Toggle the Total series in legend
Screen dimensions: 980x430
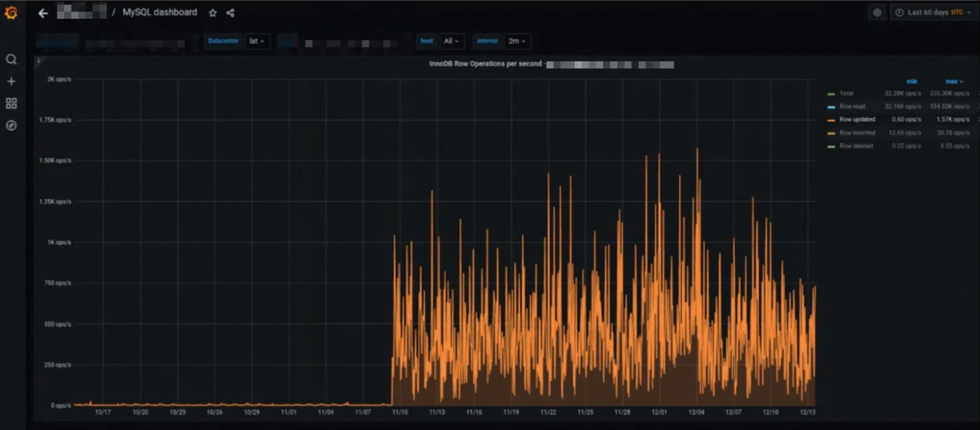click(846, 93)
